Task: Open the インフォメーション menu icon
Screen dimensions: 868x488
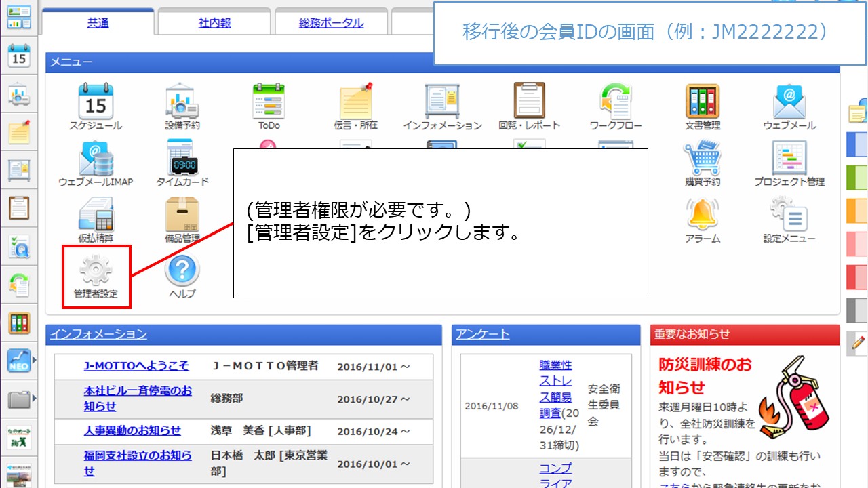Action: 442,102
